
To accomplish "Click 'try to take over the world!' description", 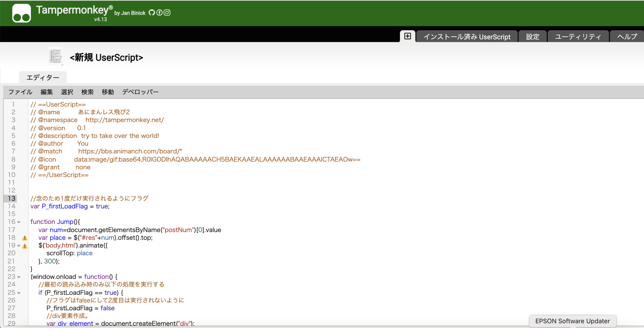I will (x=120, y=136).
